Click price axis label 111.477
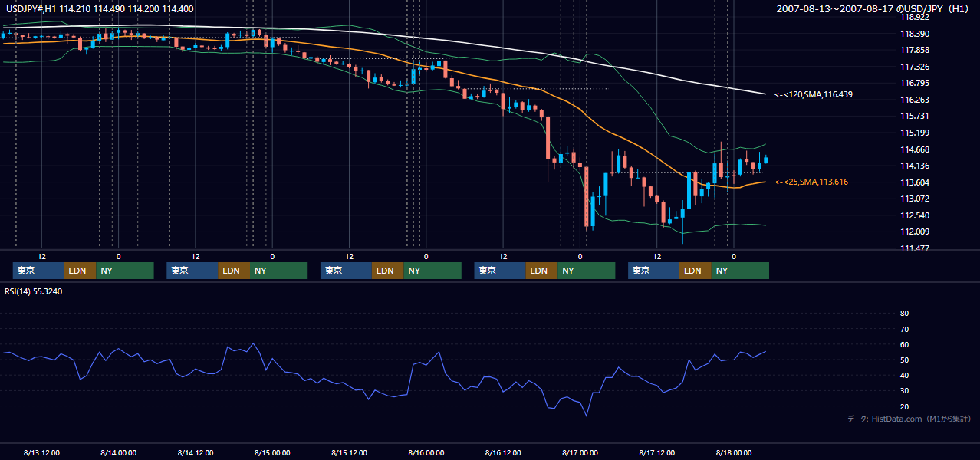 click(x=915, y=248)
